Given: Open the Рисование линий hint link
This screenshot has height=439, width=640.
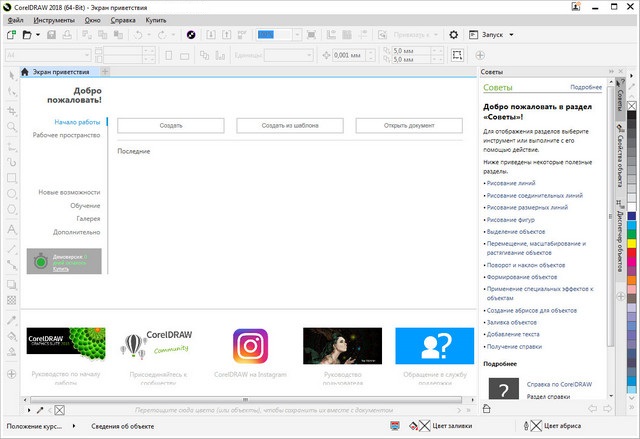Looking at the screenshot, I should [x=511, y=183].
